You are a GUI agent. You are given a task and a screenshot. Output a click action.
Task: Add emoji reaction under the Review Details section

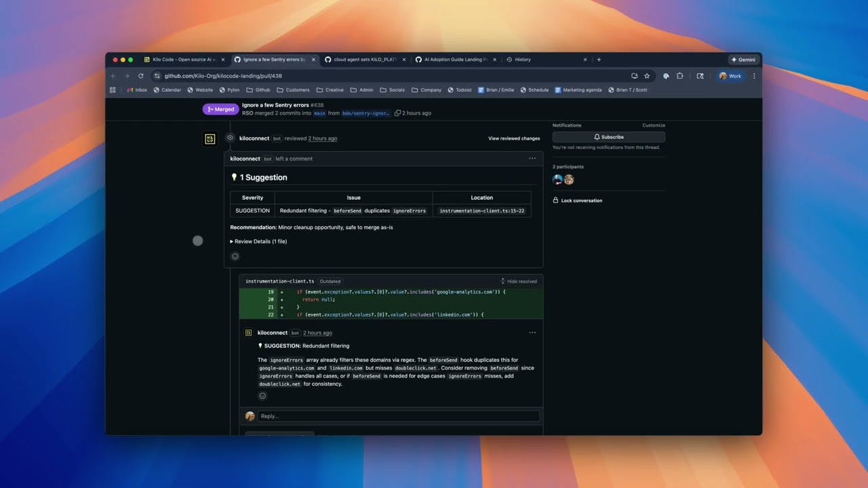click(235, 256)
